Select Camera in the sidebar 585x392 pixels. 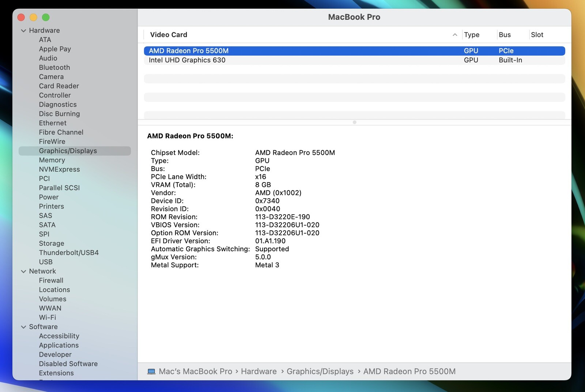coord(51,77)
